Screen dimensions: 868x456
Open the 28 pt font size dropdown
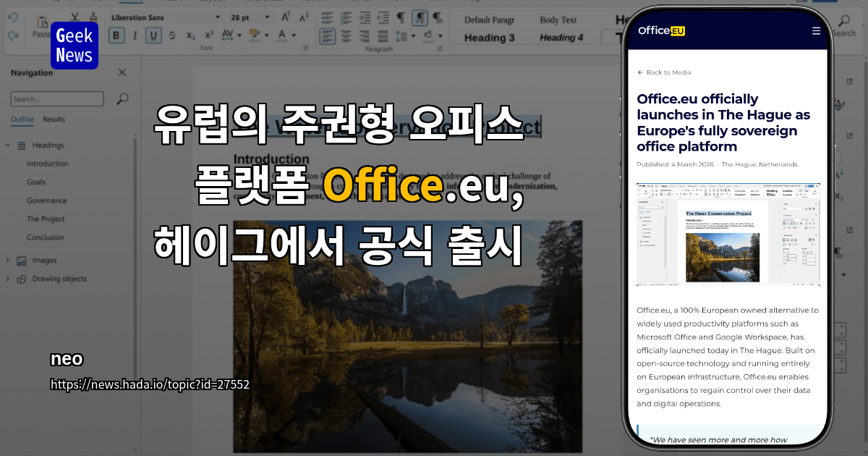[x=266, y=17]
